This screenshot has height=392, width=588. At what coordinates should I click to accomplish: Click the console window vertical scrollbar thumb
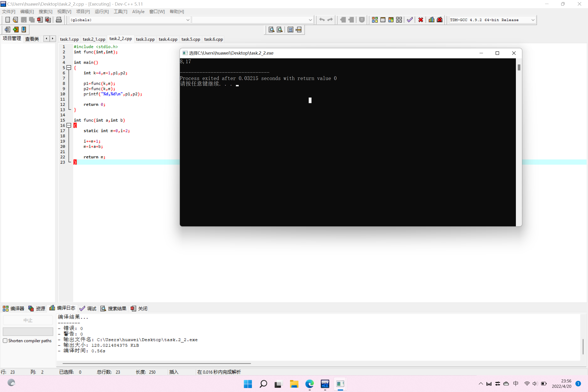click(519, 67)
